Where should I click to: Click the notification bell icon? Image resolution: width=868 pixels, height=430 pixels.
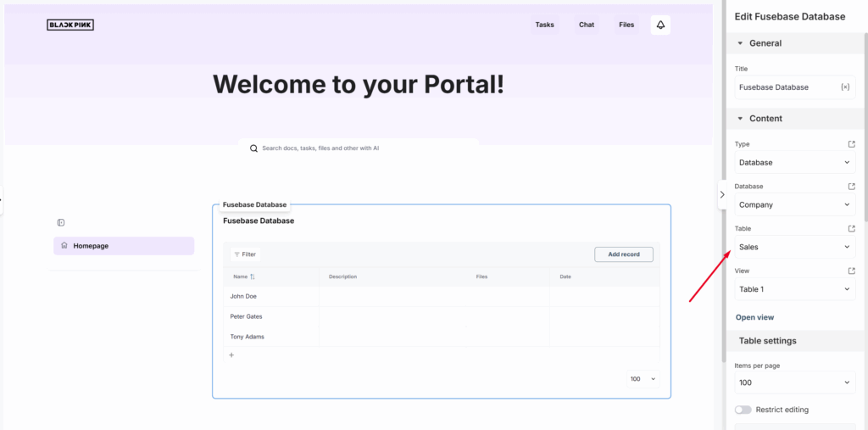660,25
